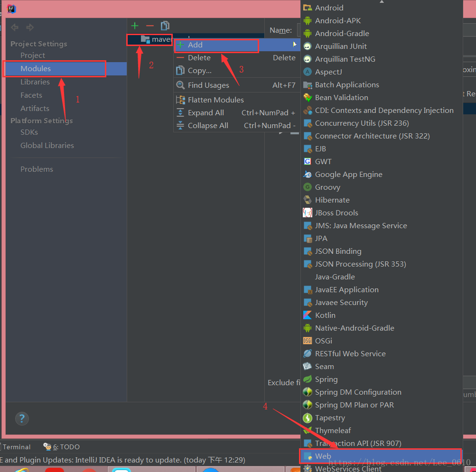
Task: Select OSGi framework
Action: click(382, 341)
